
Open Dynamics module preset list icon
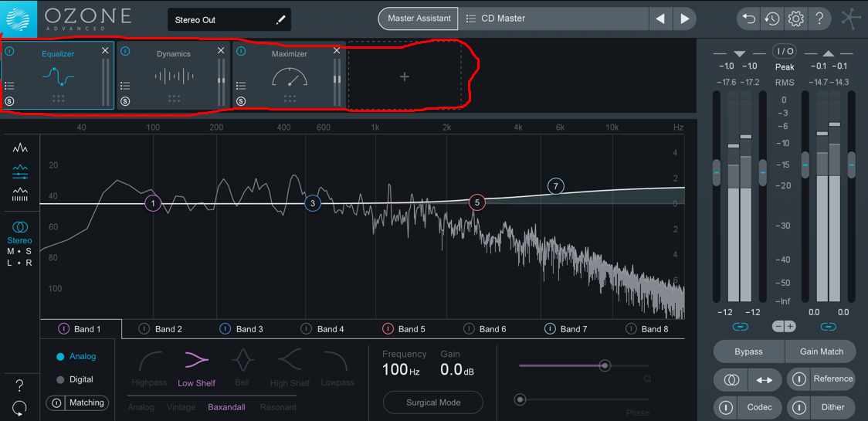(x=124, y=86)
